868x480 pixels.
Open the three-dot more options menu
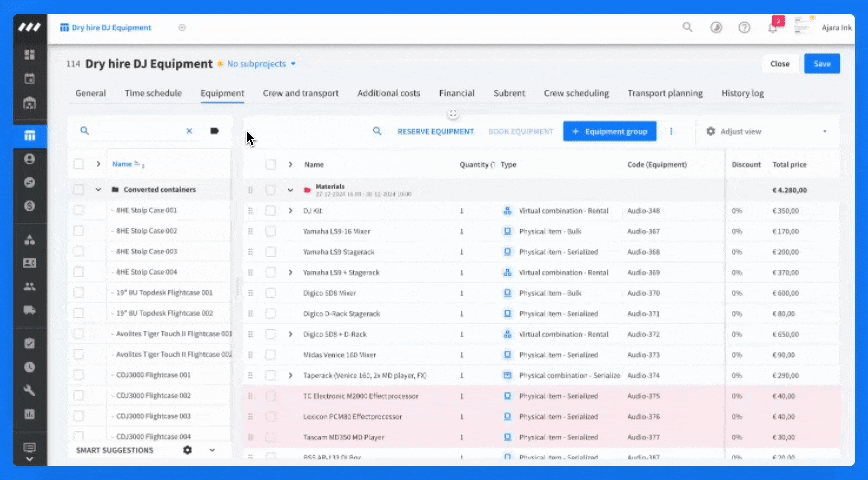[x=671, y=131]
